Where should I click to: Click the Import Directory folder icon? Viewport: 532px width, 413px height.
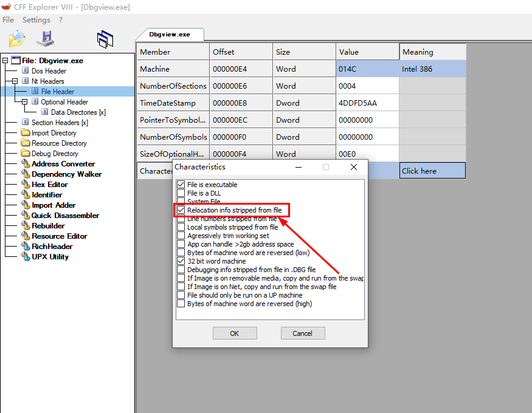26,132
